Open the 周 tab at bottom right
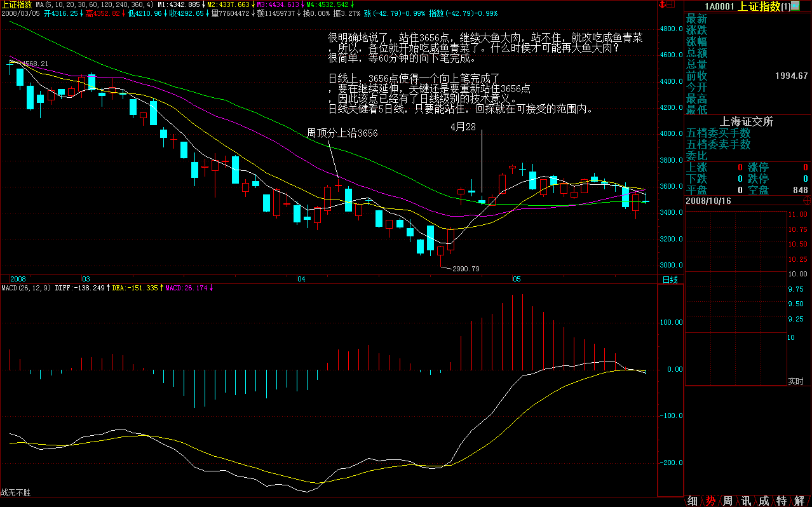Image resolution: width=812 pixels, height=507 pixels. 727,501
